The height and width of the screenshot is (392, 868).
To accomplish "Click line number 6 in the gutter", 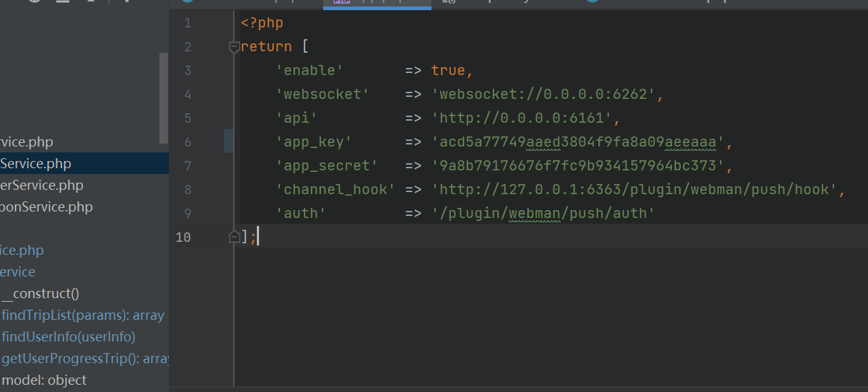I will (x=188, y=142).
